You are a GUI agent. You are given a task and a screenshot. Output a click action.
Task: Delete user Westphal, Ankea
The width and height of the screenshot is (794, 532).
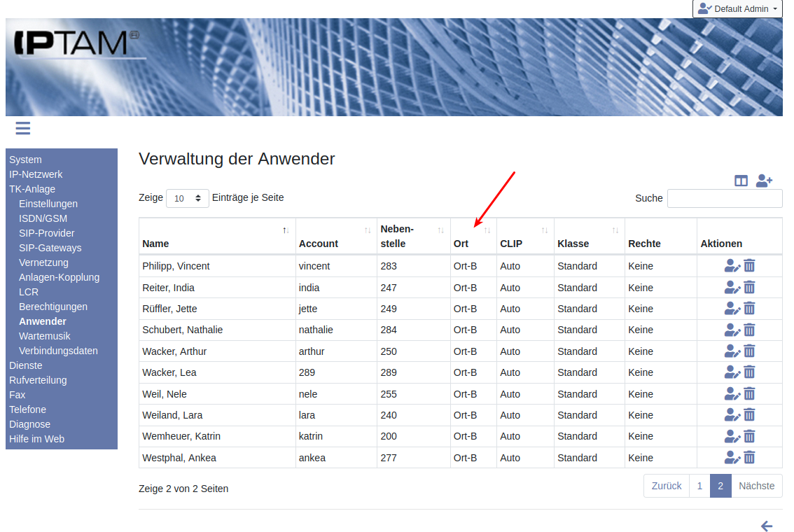[x=749, y=458]
